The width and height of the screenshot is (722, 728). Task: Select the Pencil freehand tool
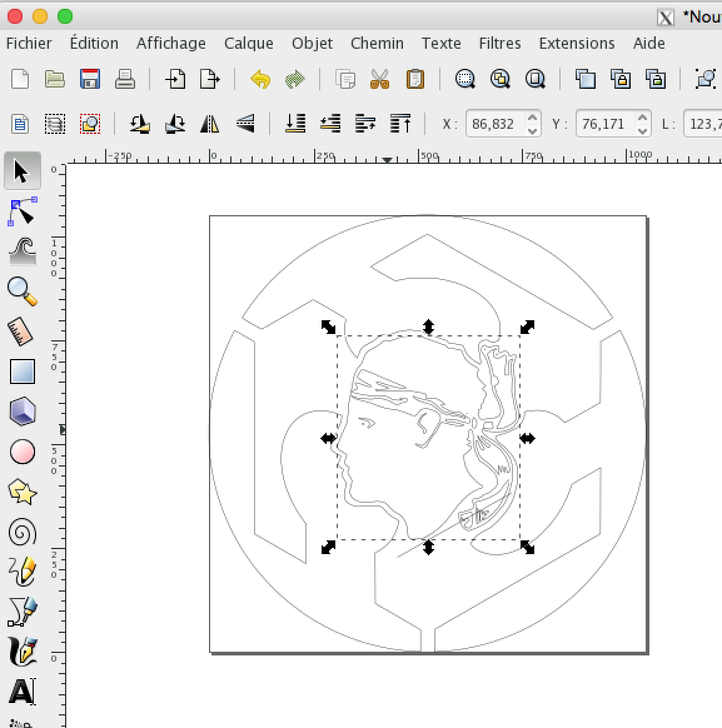(23, 571)
